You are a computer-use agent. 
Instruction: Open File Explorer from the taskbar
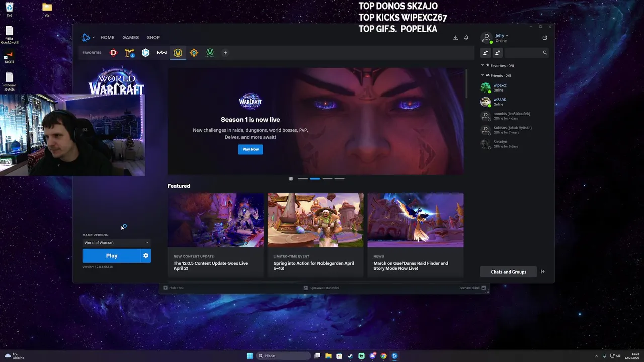click(328, 356)
